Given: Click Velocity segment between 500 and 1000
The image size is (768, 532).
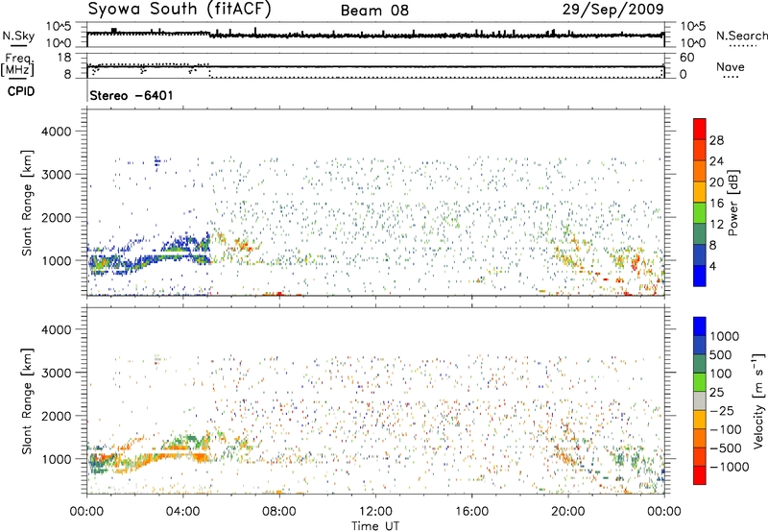Looking at the screenshot, I should (x=700, y=345).
